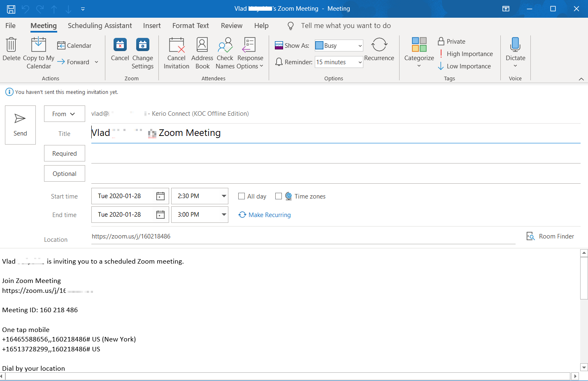
Task: Open the Review tab
Action: point(232,26)
